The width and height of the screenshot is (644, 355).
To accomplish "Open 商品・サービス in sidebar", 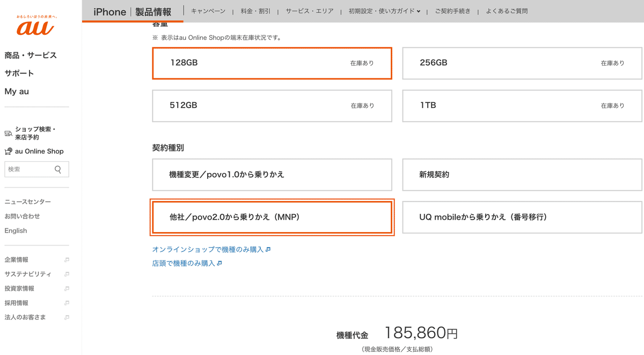I will [31, 55].
